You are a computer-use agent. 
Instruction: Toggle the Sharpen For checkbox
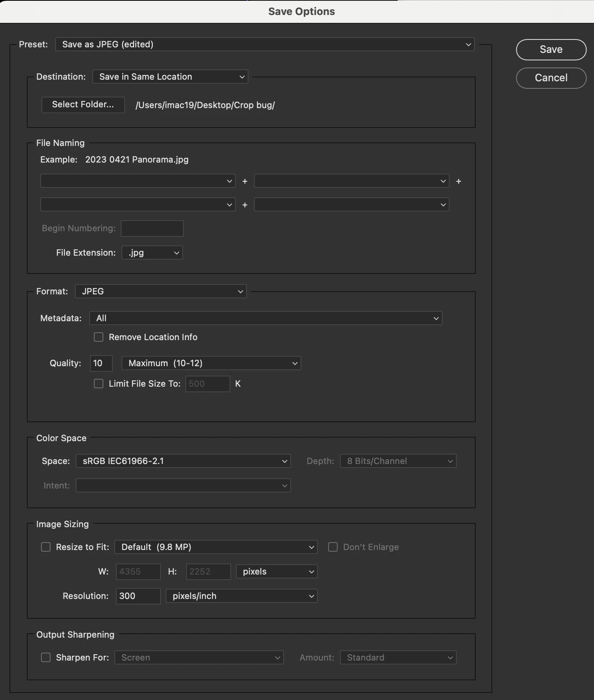46,657
